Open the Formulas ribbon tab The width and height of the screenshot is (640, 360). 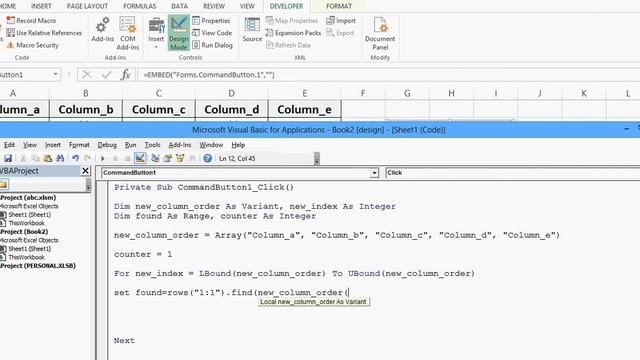point(140,6)
